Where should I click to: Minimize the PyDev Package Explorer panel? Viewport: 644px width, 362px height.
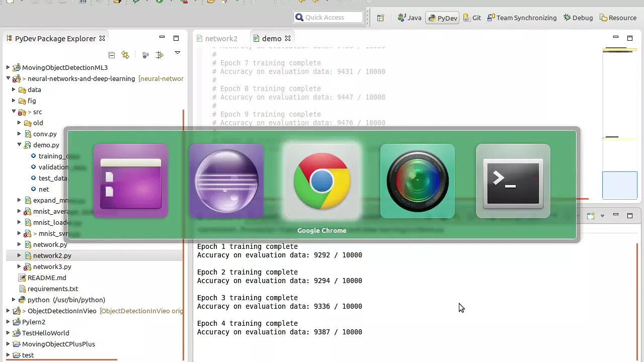pos(162,37)
